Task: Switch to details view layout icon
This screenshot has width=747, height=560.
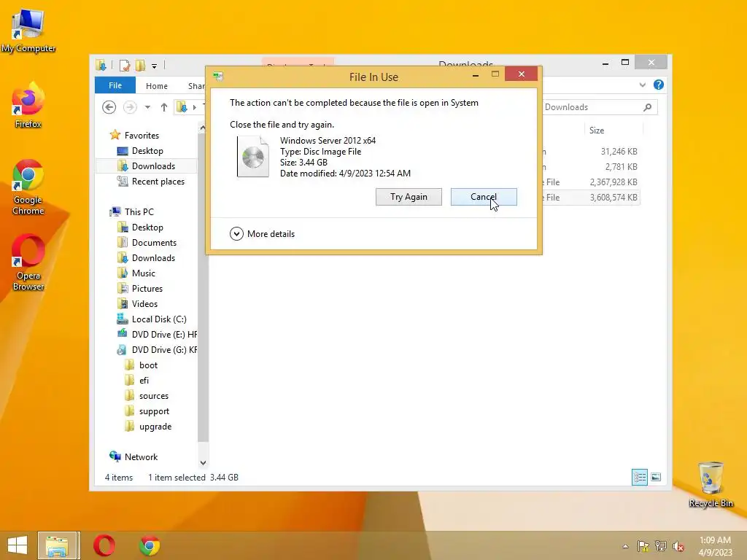Action: pyautogui.click(x=639, y=477)
